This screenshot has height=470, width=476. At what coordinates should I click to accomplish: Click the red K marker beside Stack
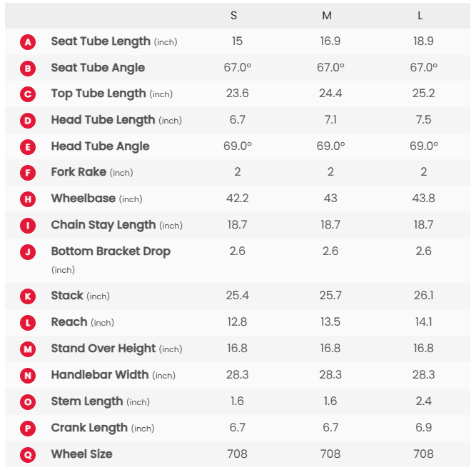click(28, 296)
